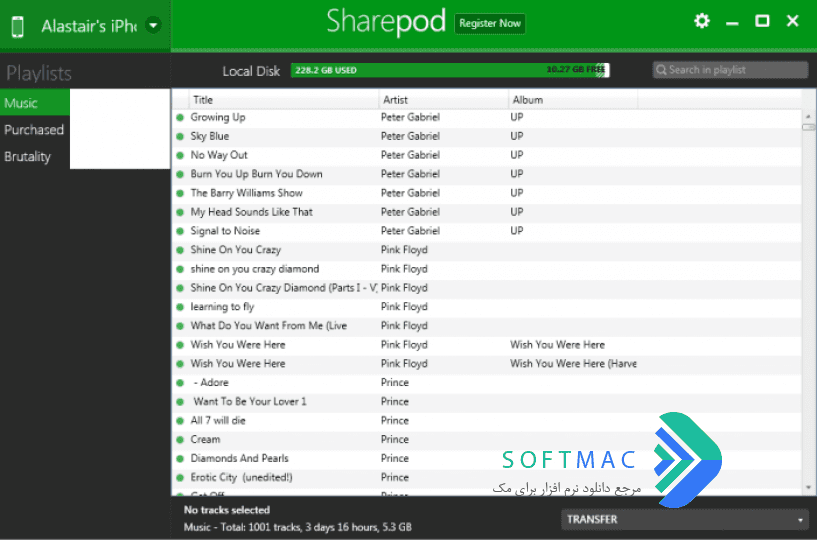Select the track - Adore

[211, 383]
